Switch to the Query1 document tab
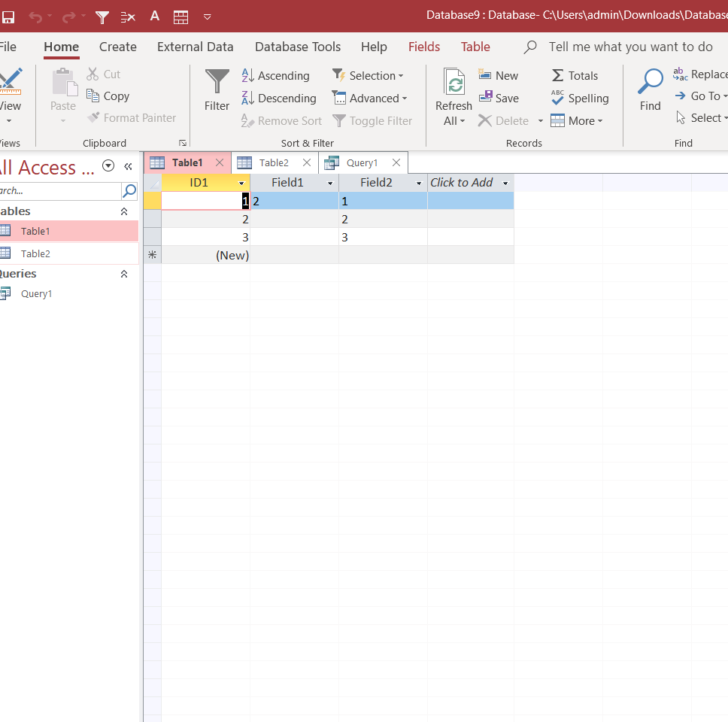728x722 pixels. [362, 163]
